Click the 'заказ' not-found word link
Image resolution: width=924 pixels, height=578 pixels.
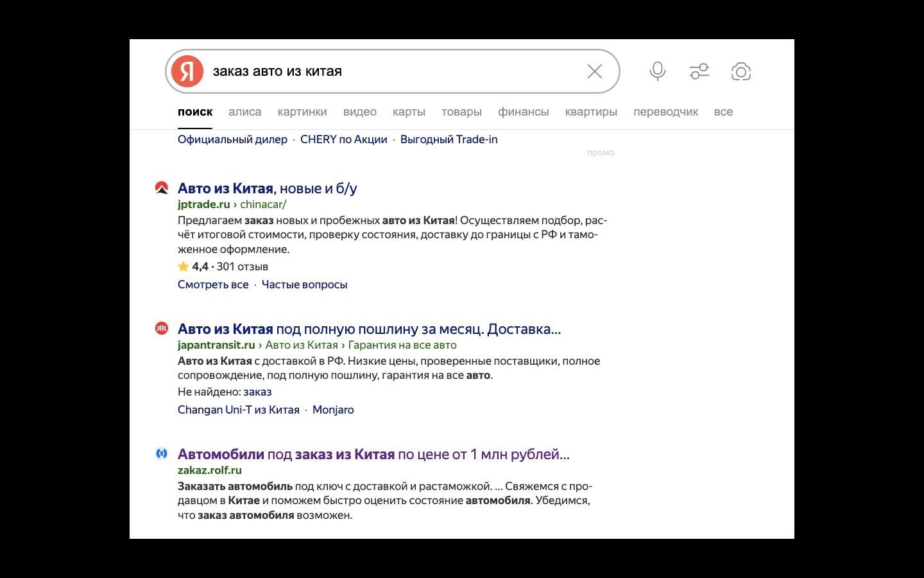[x=258, y=392]
